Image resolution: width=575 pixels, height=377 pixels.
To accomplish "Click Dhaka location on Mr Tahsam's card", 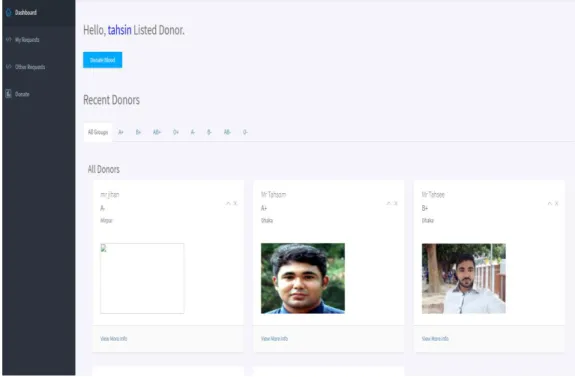I will pyautogui.click(x=267, y=220).
